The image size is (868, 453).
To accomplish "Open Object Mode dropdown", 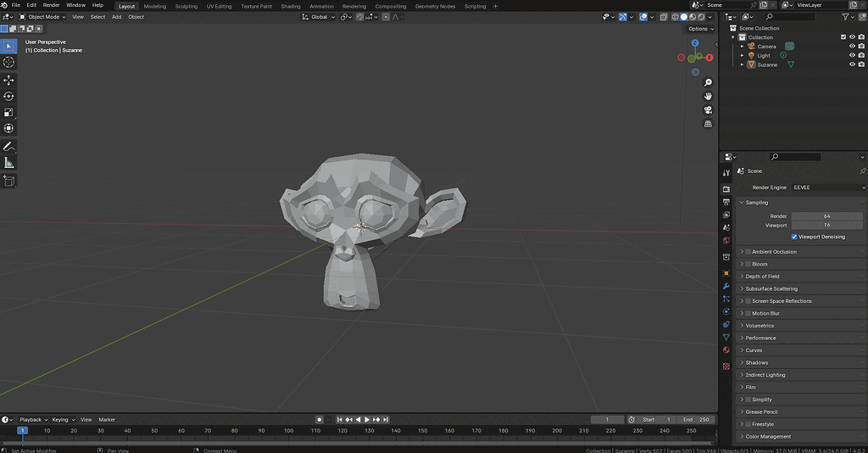I will pyautogui.click(x=42, y=17).
